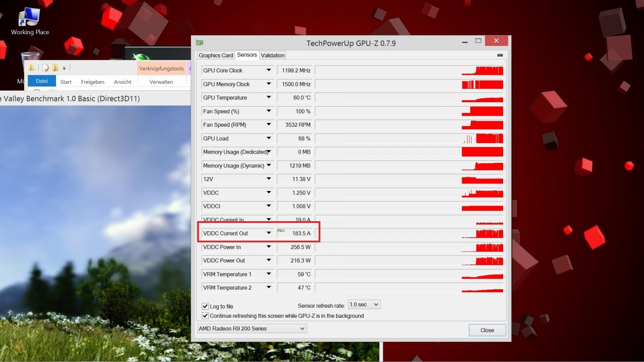Open the VDDCI sensor dropdown
The image size is (644, 362).
[x=269, y=206]
